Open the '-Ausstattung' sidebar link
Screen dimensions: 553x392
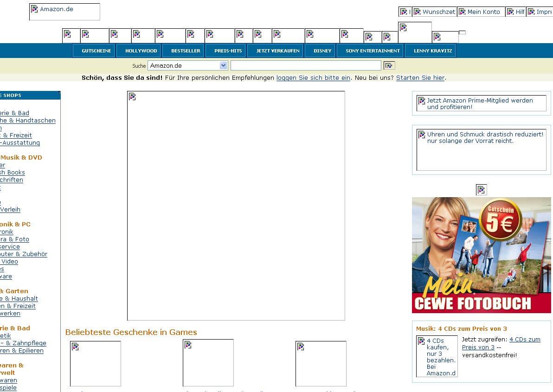tap(20, 143)
